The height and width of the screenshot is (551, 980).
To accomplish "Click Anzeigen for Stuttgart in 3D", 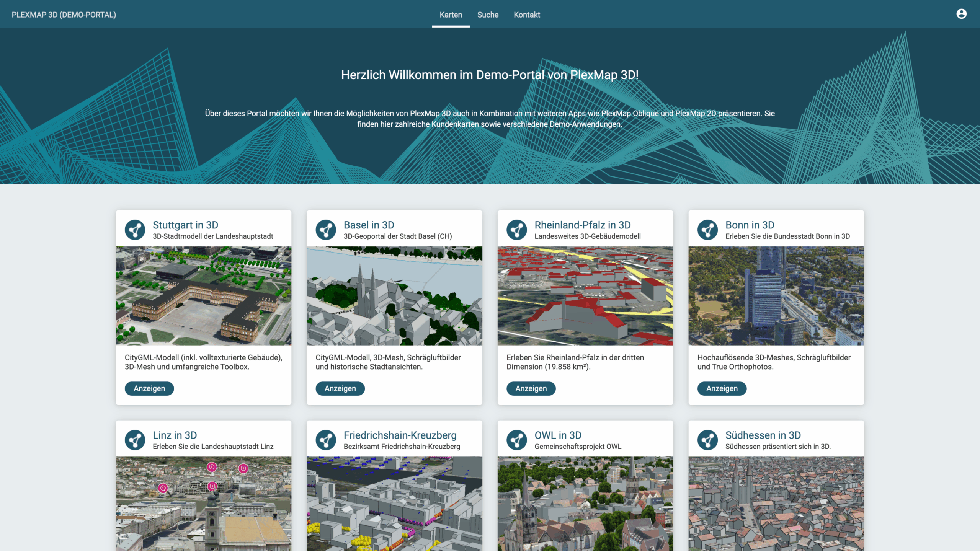I will click(149, 388).
